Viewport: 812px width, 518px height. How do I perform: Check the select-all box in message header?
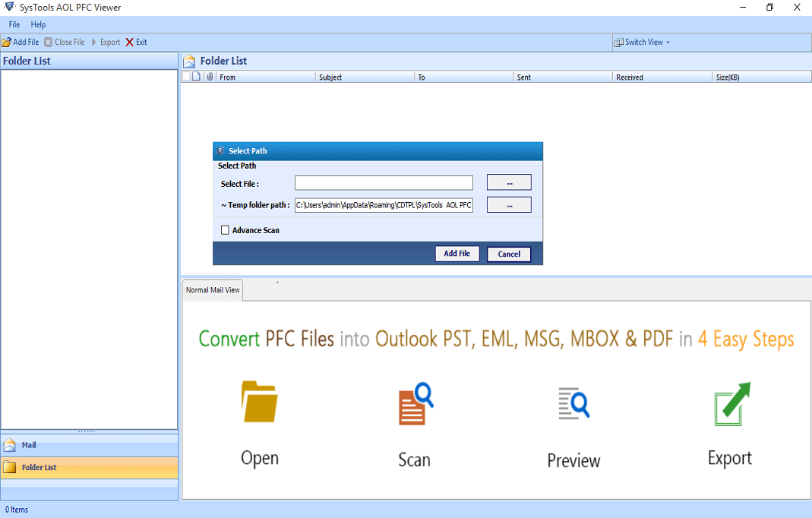(x=186, y=77)
